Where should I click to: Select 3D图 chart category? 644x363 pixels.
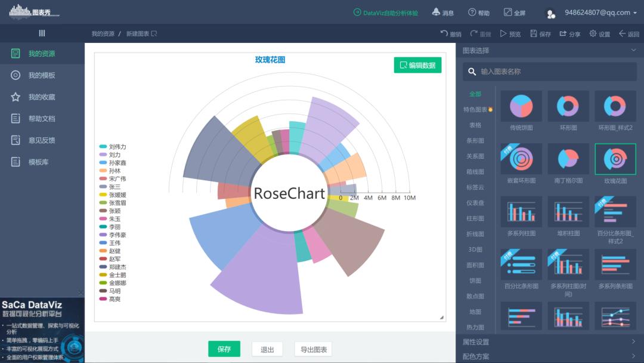[x=475, y=250]
